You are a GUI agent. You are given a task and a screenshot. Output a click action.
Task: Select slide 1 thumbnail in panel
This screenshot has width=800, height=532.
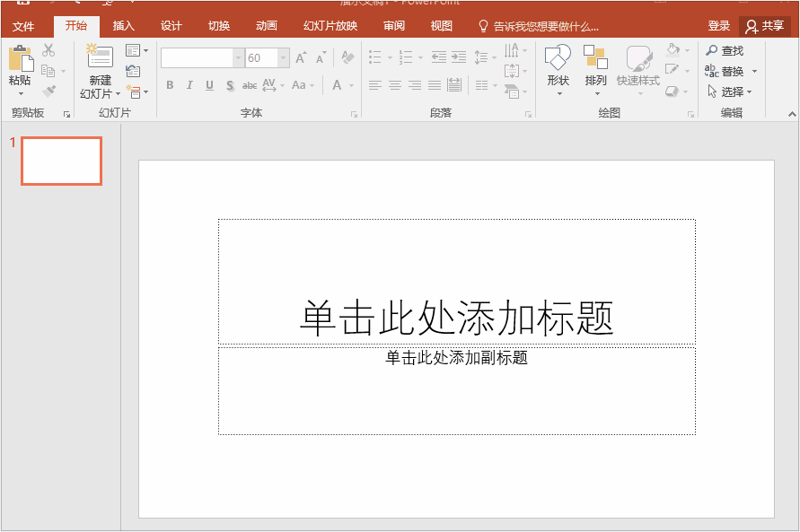click(61, 161)
